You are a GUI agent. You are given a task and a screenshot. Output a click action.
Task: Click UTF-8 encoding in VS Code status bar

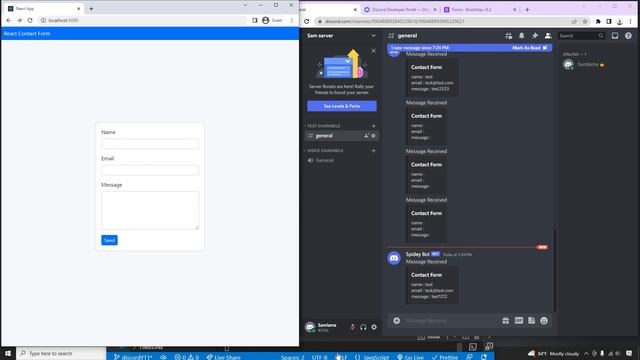pyautogui.click(x=320, y=357)
